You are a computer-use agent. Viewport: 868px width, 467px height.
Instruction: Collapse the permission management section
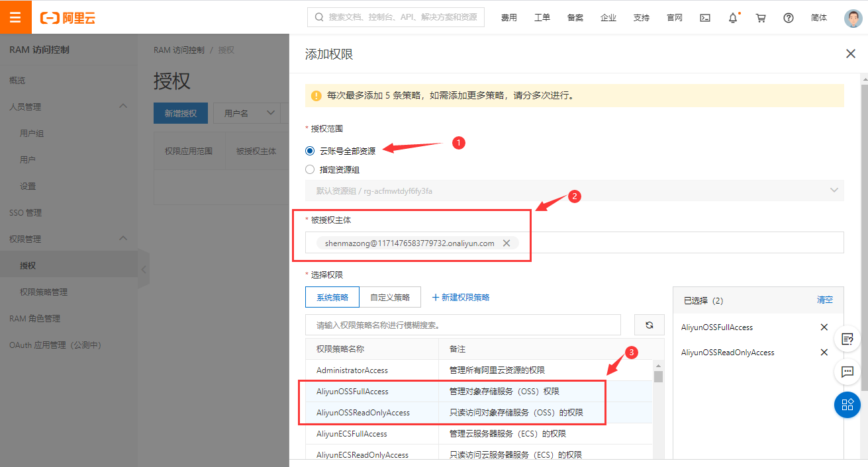click(x=123, y=238)
